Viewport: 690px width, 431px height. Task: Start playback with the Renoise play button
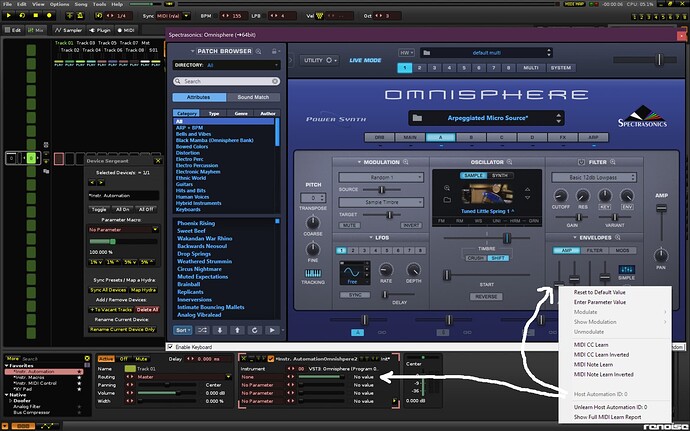8,15
